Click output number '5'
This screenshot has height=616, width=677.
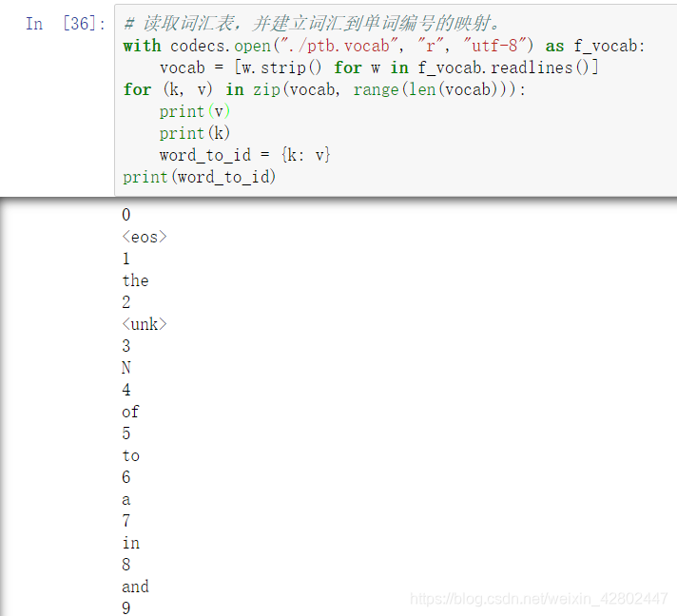point(126,433)
